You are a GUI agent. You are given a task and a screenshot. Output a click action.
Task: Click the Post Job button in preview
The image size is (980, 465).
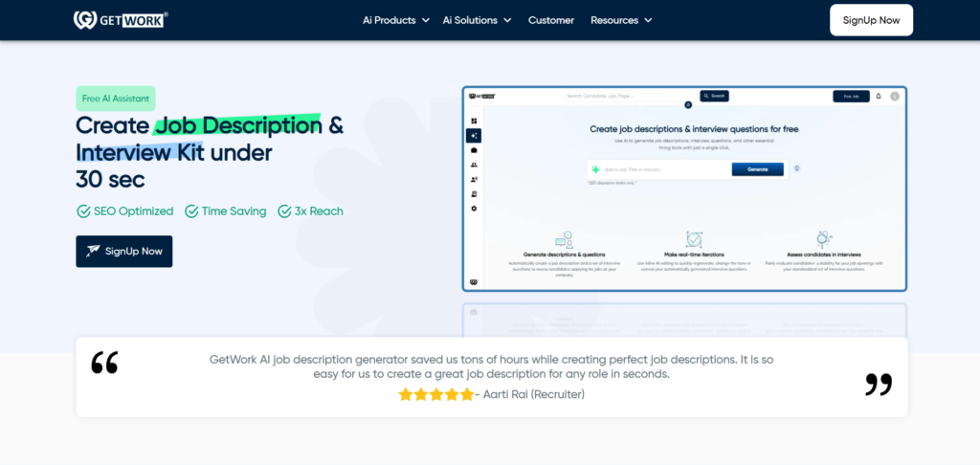851,97
